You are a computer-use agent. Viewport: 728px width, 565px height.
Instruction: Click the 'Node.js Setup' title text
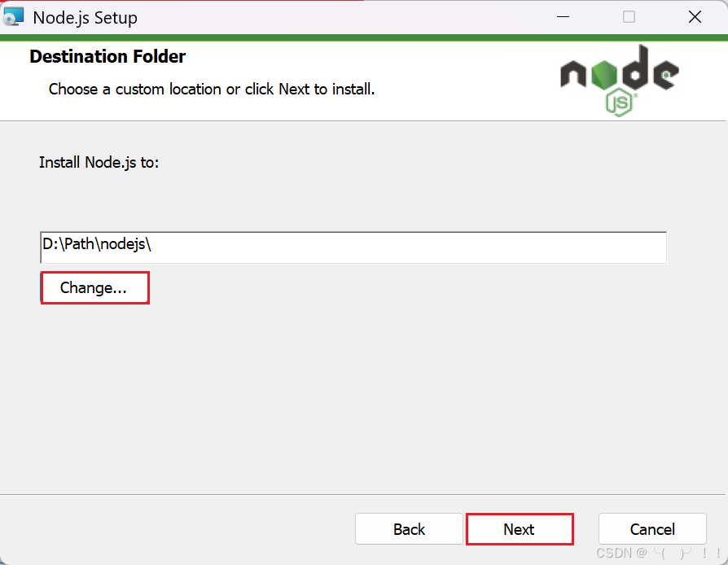point(85,18)
